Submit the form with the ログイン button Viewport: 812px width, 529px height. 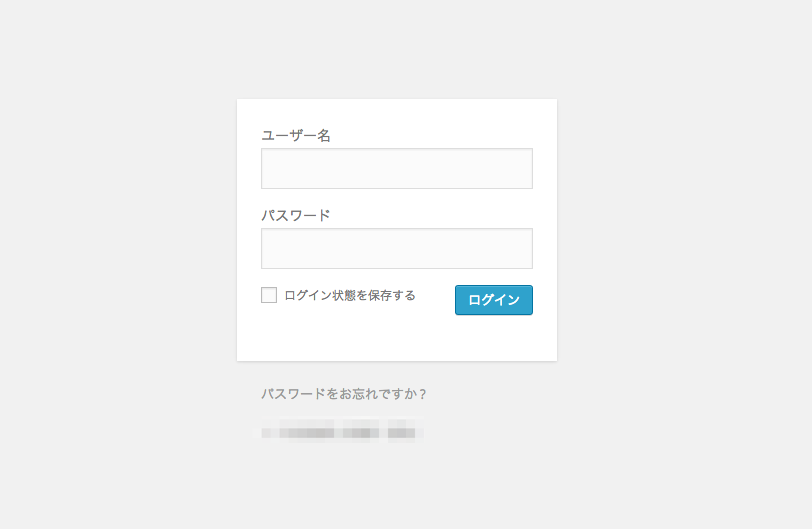point(494,300)
